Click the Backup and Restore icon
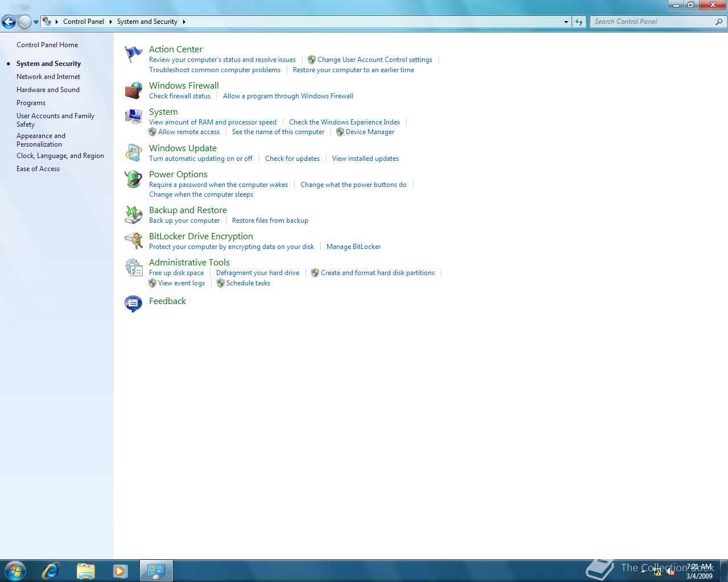Screen dimensions: 728x582 point(133,215)
